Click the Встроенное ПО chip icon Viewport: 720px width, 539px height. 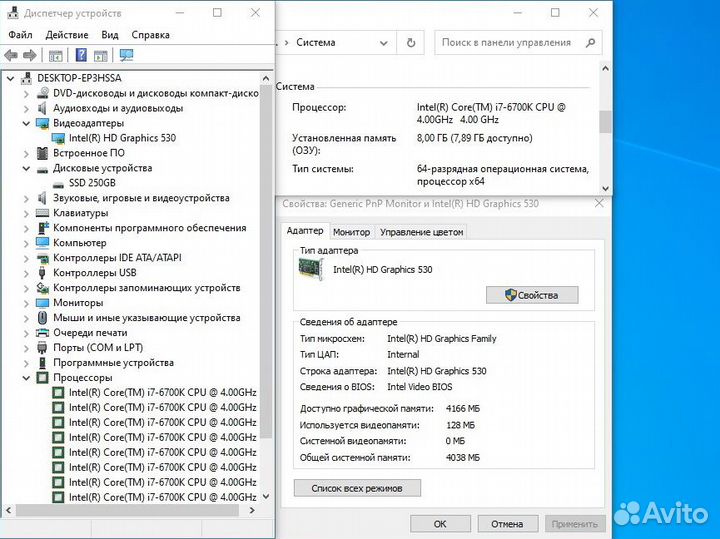42,153
